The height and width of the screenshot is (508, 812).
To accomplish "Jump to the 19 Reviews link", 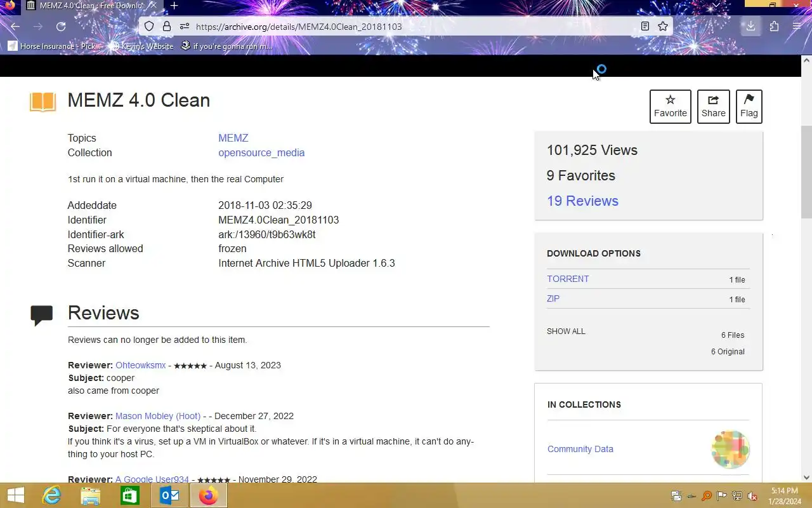I will click(x=582, y=201).
